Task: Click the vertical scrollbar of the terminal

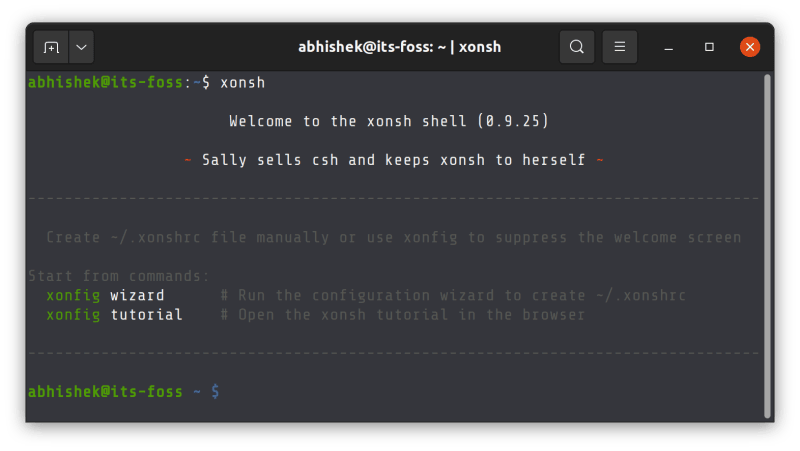Action: pyautogui.click(x=766, y=240)
